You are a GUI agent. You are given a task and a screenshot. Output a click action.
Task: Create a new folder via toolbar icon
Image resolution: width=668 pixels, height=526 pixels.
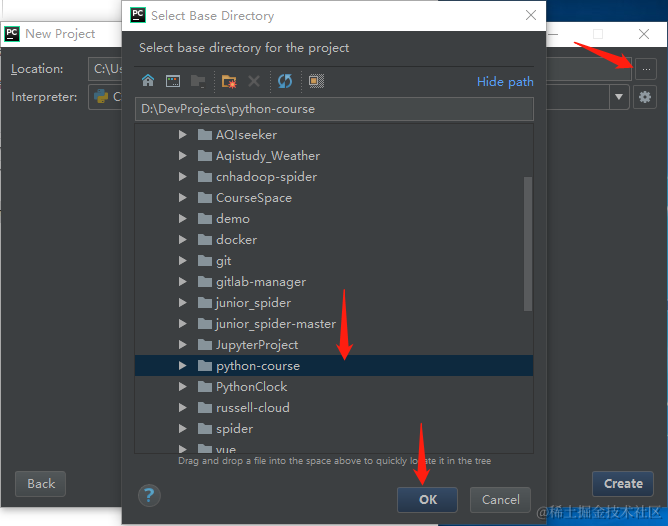(229, 81)
